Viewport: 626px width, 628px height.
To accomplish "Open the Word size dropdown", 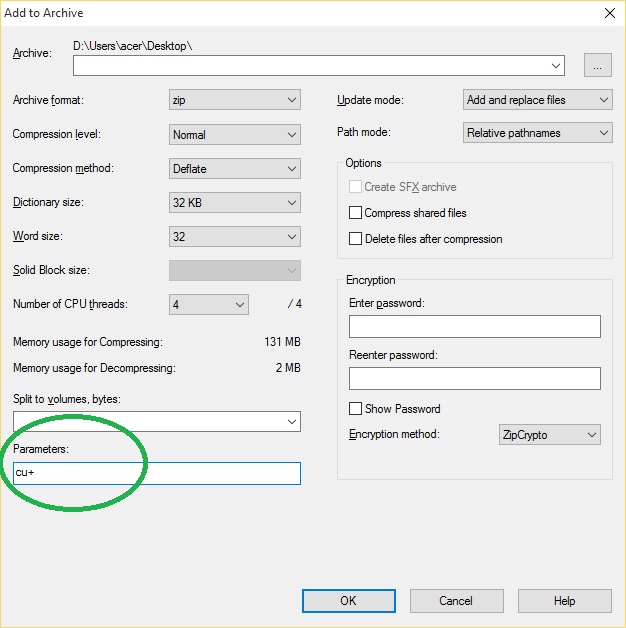I will (x=235, y=236).
